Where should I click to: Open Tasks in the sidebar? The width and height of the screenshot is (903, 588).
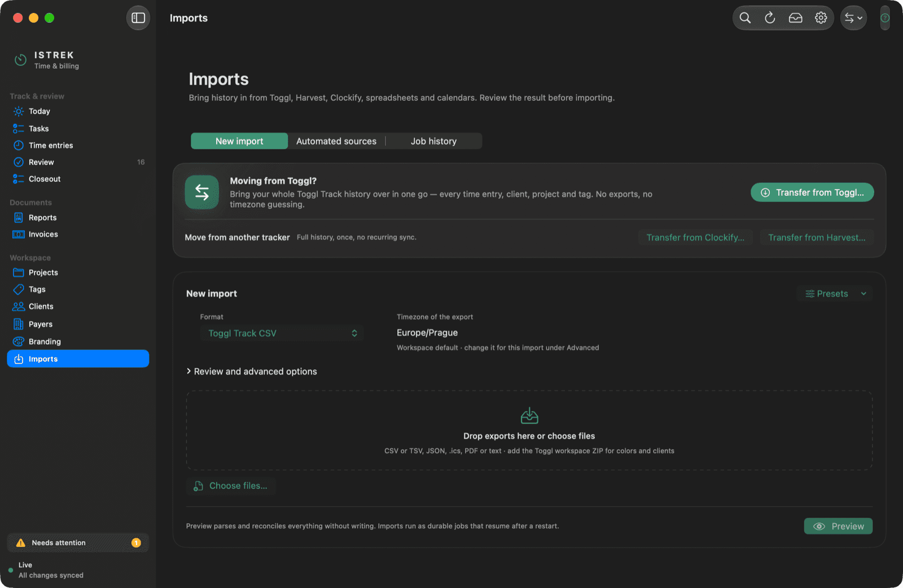pyautogui.click(x=78, y=129)
